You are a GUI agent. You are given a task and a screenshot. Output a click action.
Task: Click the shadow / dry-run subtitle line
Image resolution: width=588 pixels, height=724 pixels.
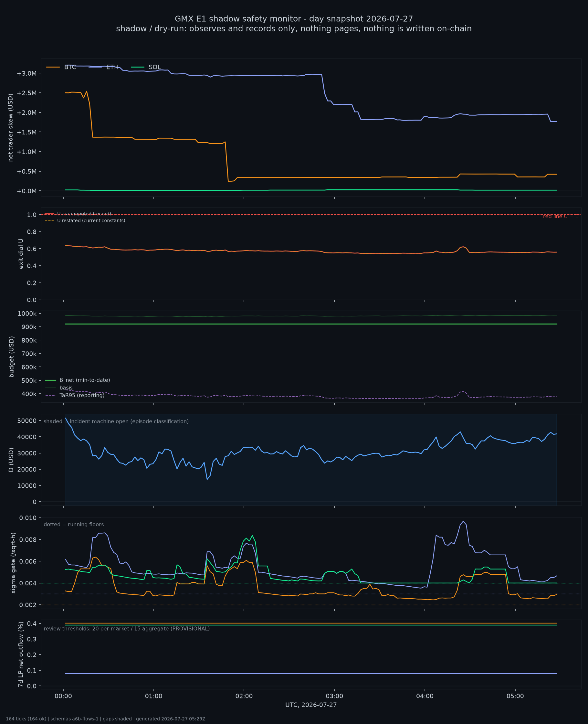pyautogui.click(x=294, y=29)
